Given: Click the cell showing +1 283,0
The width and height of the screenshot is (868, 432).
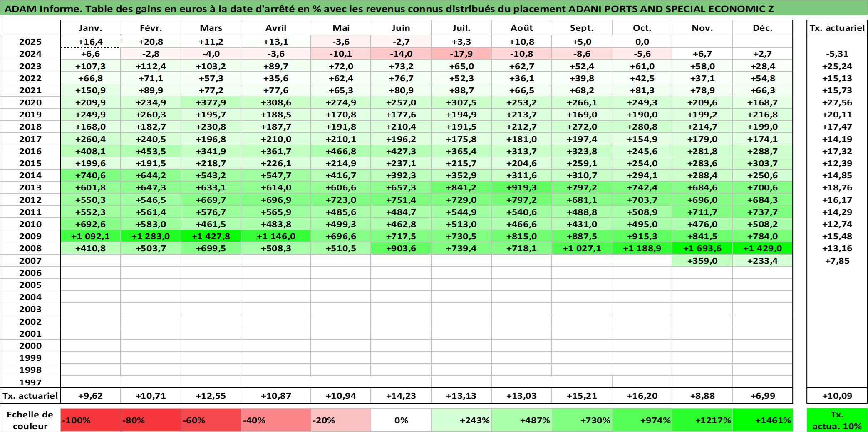Looking at the screenshot, I should (151, 236).
